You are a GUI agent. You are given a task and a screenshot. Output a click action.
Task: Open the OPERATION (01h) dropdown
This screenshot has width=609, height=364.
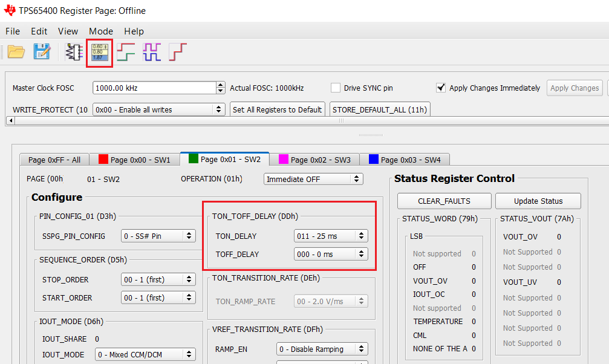click(x=313, y=179)
